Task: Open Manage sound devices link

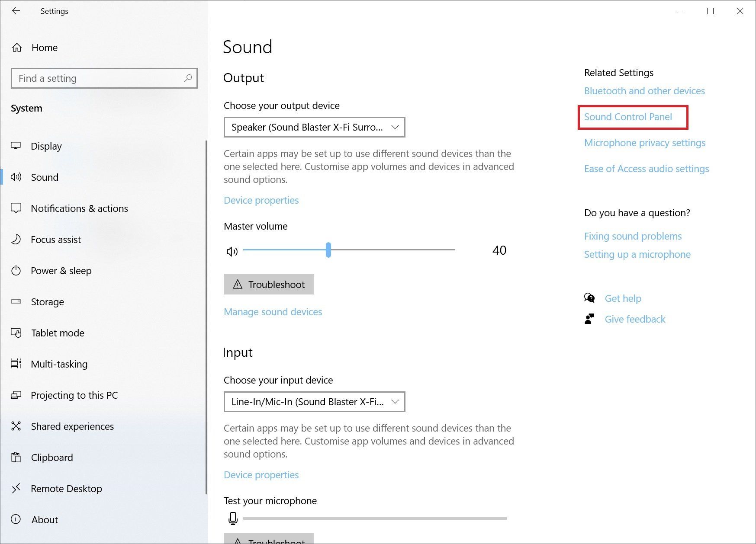Action: point(273,312)
